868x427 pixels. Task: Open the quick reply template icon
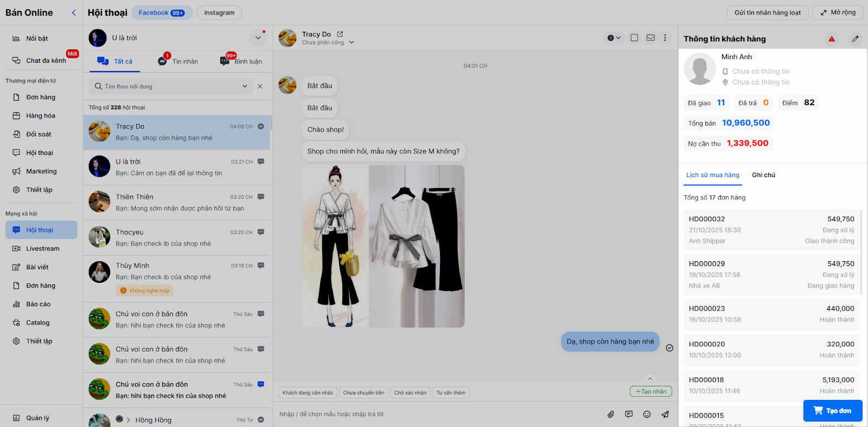tap(629, 415)
